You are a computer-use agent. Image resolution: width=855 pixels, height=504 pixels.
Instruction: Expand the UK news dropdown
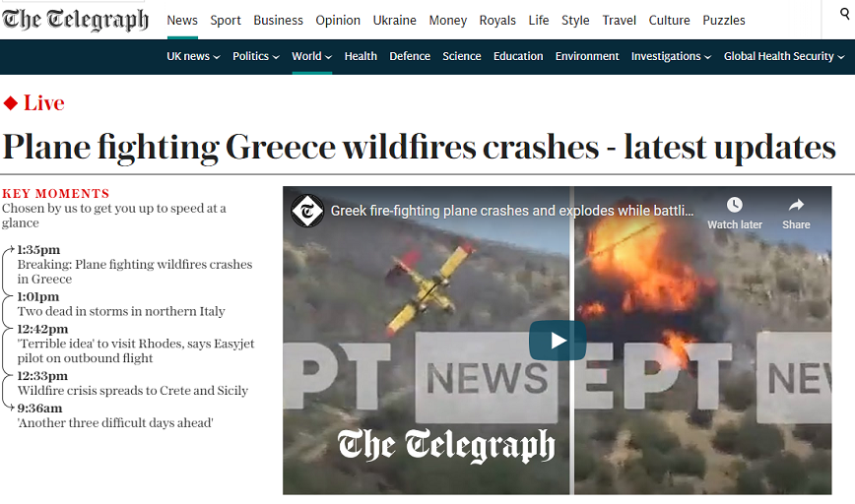(x=193, y=56)
